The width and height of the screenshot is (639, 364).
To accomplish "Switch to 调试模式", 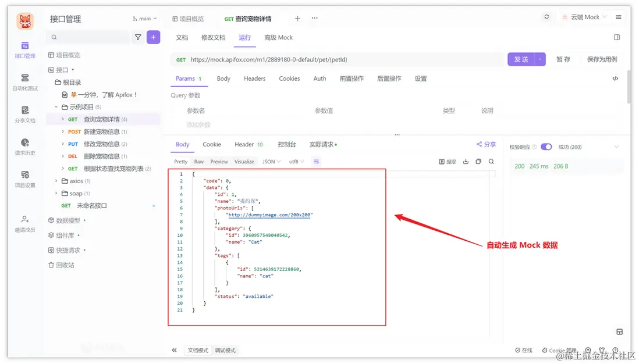I will tap(225, 350).
